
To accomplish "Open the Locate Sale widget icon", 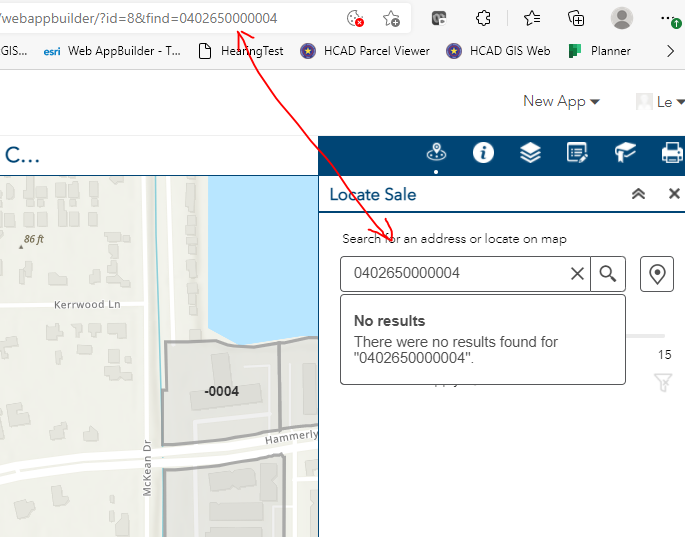I will click(x=436, y=152).
